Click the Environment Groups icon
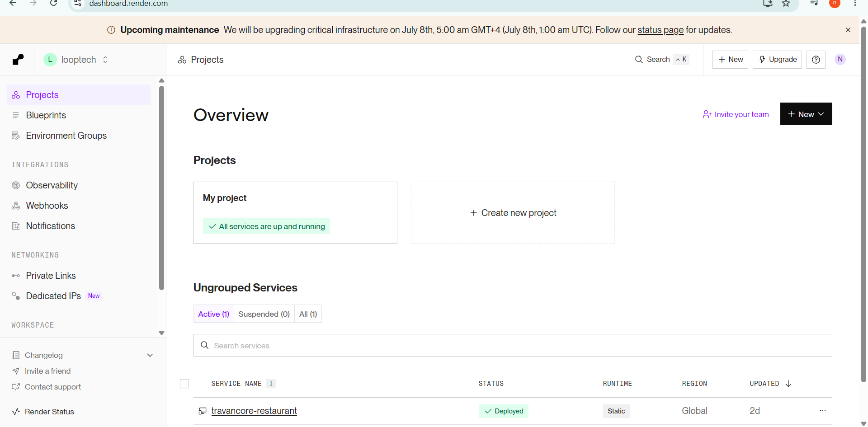868x427 pixels. tap(16, 136)
